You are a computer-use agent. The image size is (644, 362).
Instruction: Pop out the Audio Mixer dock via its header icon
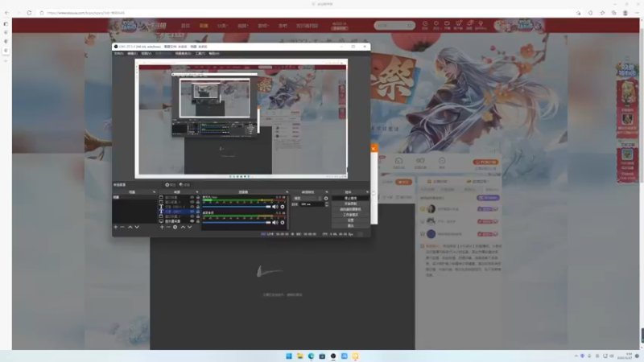pos(287,192)
